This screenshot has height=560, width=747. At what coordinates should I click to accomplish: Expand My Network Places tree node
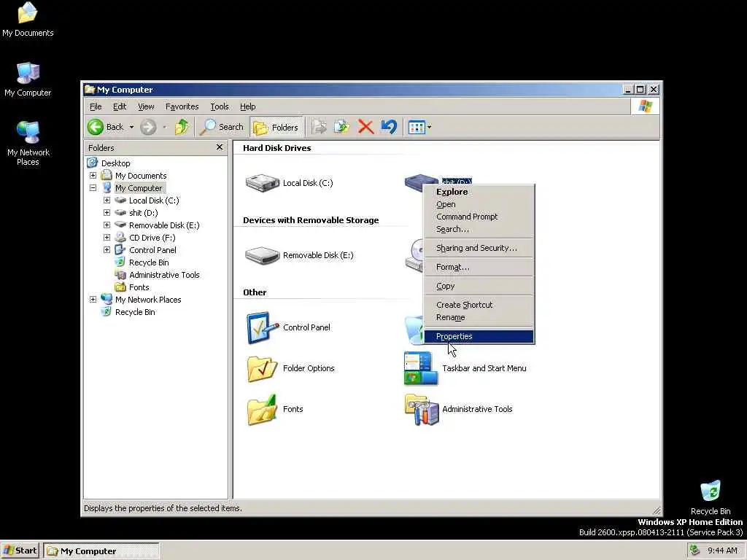tap(93, 300)
